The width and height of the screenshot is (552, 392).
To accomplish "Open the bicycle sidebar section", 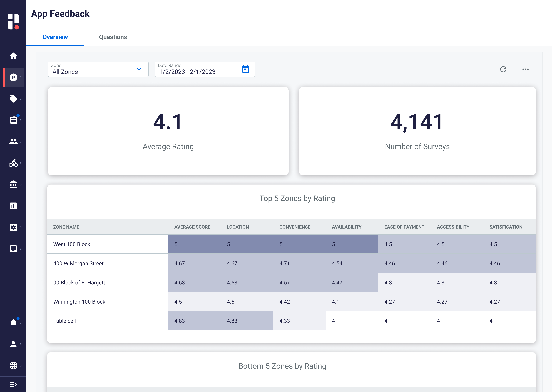I will (13, 163).
